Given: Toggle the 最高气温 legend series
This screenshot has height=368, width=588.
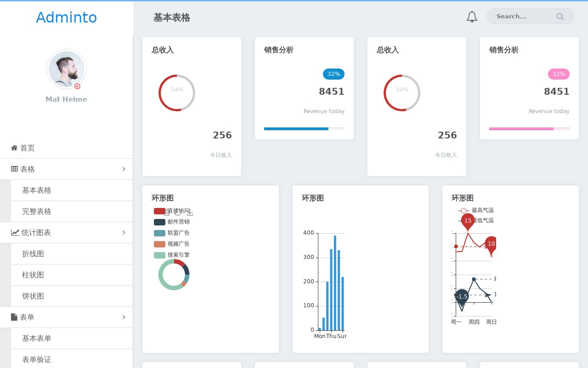Looking at the screenshot, I should (x=475, y=210).
